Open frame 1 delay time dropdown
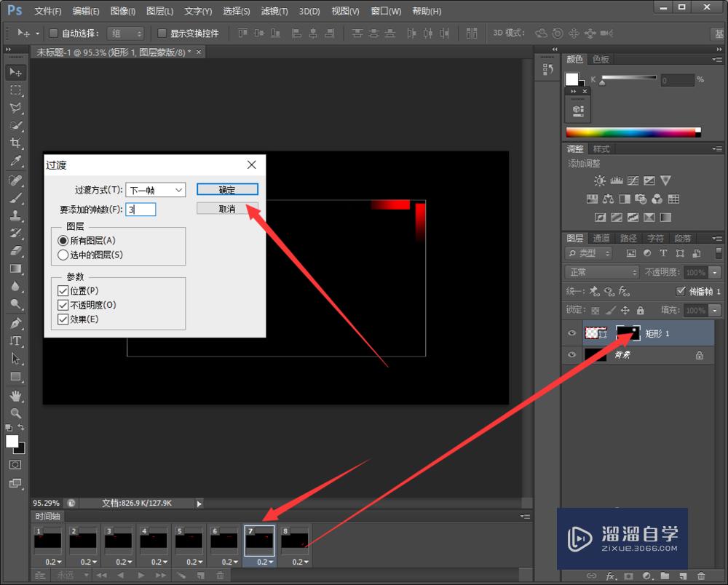This screenshot has height=585, width=728. click(x=53, y=562)
